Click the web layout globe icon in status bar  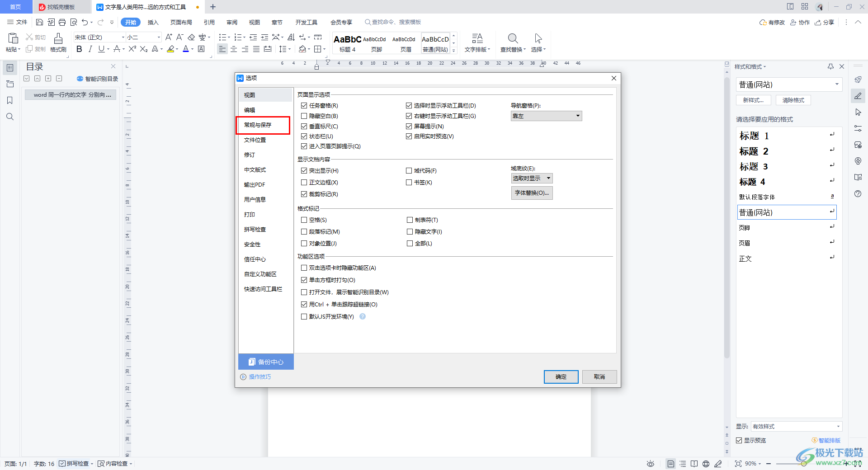point(706,464)
